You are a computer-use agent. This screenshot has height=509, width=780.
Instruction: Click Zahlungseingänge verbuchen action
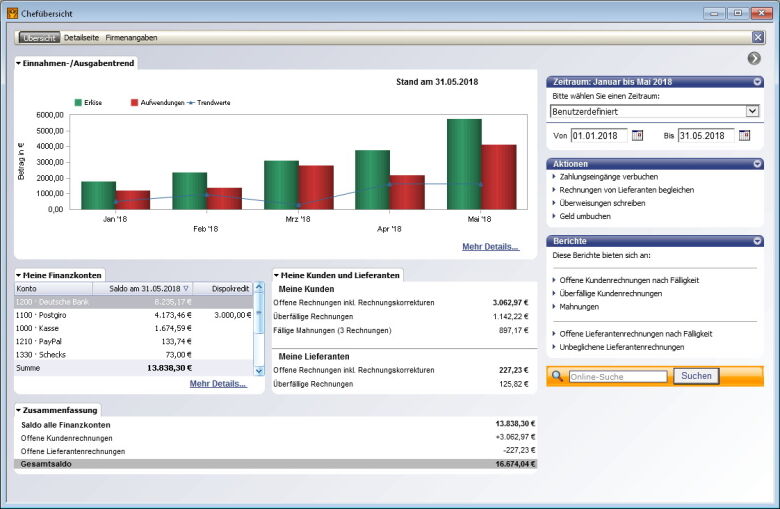coord(608,177)
